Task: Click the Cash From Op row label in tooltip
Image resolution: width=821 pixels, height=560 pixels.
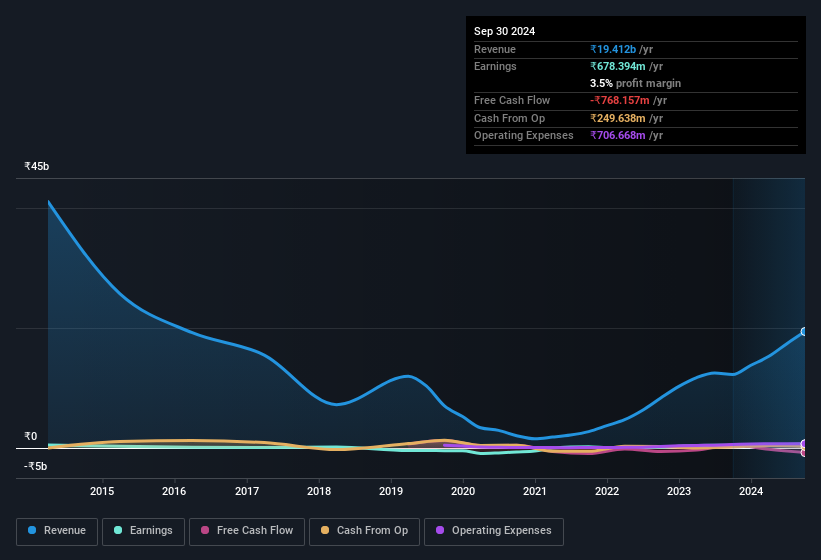Action: (x=509, y=118)
